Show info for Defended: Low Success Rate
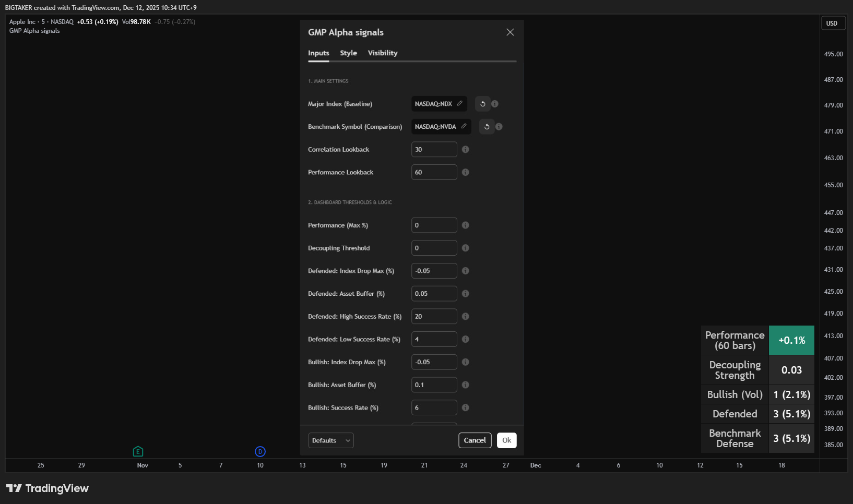Screen dimensions: 853x504 coord(466,339)
